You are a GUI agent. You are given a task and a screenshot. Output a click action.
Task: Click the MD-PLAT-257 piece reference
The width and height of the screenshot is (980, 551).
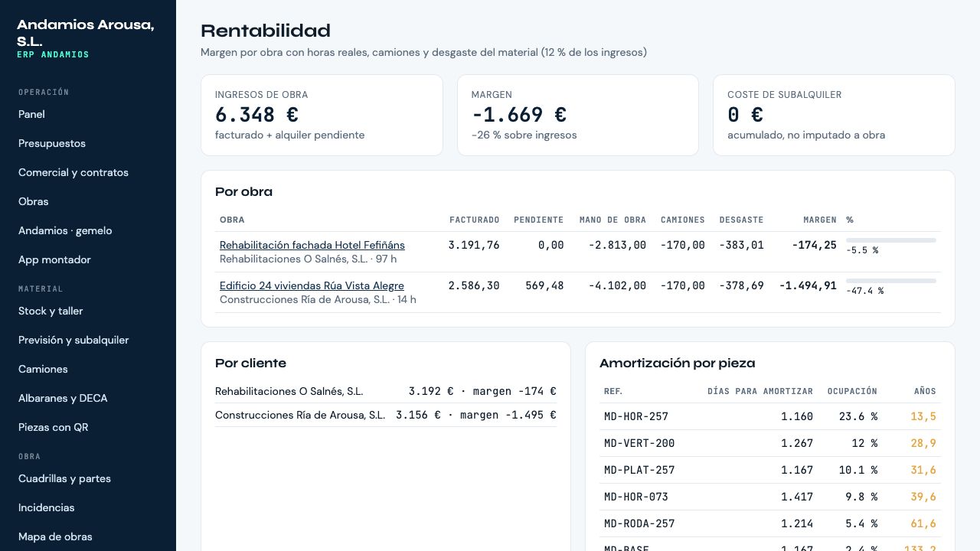coord(639,470)
